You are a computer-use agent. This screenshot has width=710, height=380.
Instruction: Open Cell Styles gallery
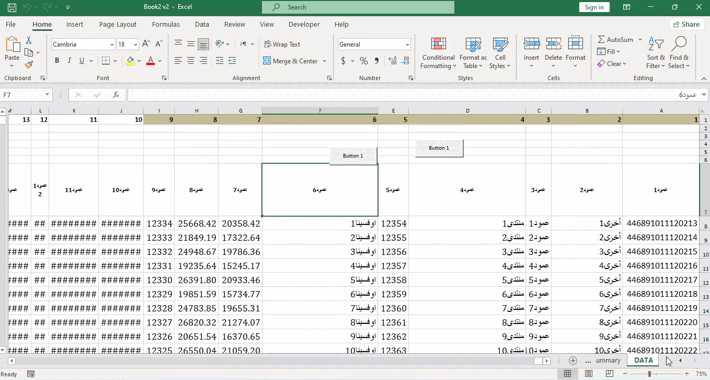tap(500, 53)
